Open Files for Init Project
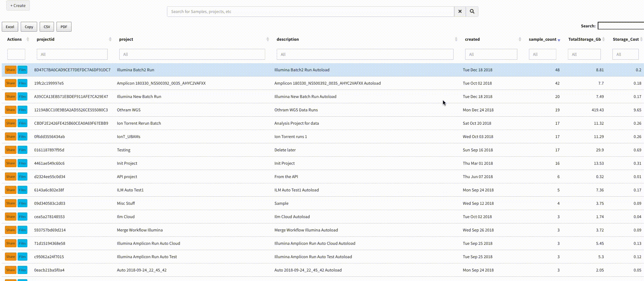Image resolution: width=644 pixels, height=281 pixels. click(22, 163)
